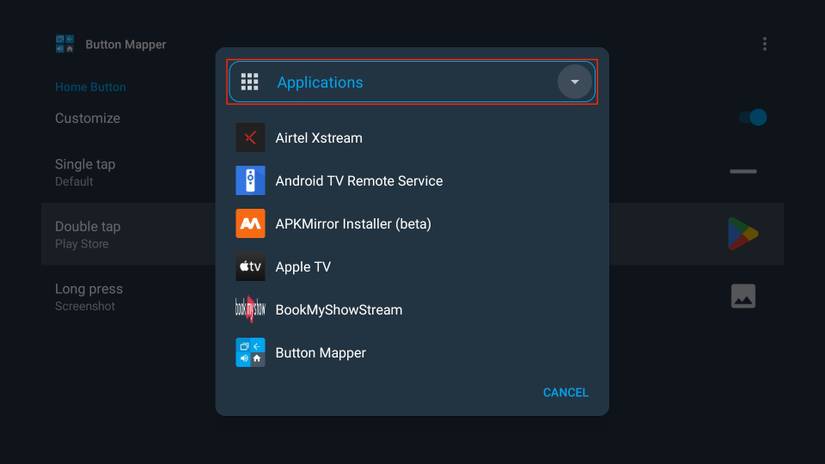Viewport: 825px width, 464px height.
Task: Choose Apple TV from the applications list
Action: [303, 267]
